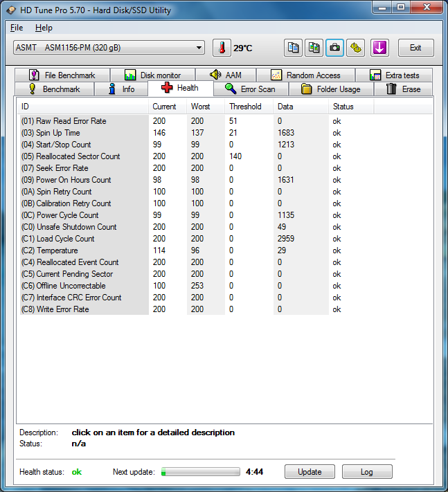Sort by the ID column header
This screenshot has width=448, height=492.
click(82, 107)
